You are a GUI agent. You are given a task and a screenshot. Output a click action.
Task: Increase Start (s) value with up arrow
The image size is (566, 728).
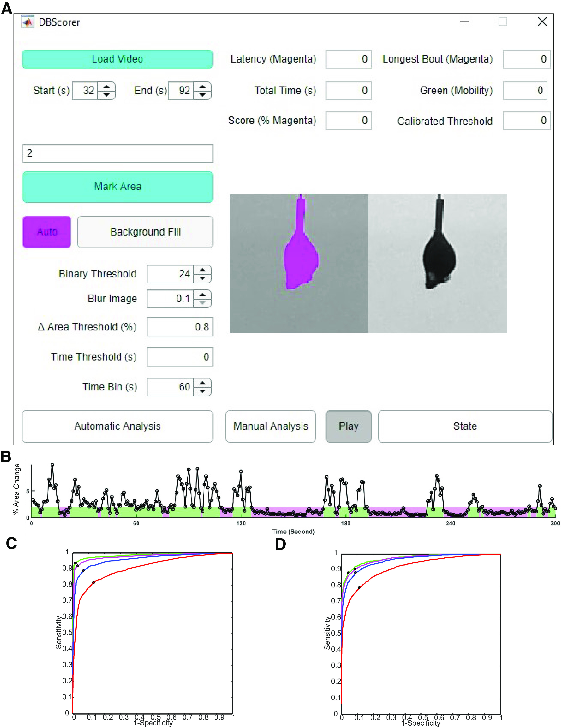point(106,87)
